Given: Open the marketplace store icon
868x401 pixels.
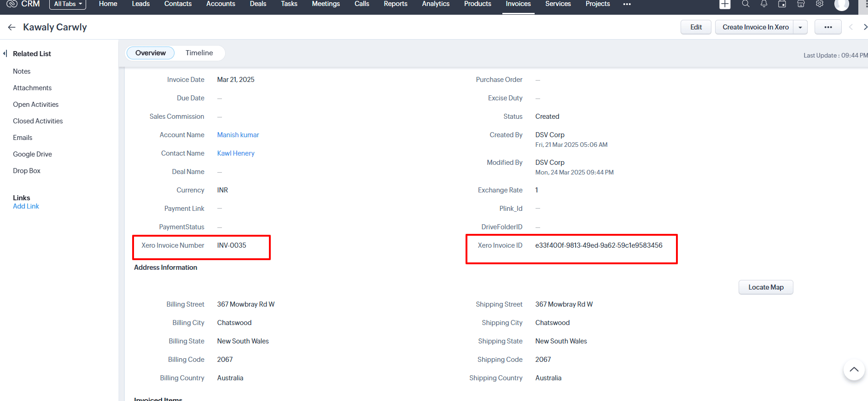Looking at the screenshot, I should click(x=801, y=4).
